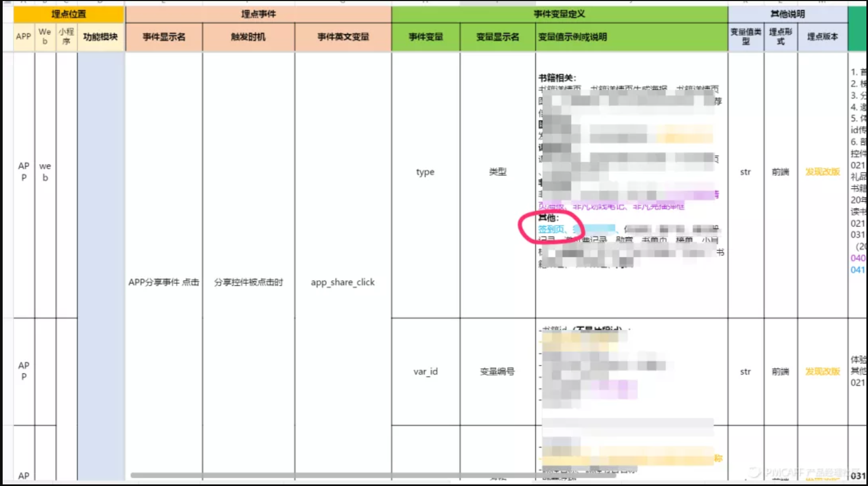Select the app_share_click cell

(343, 282)
